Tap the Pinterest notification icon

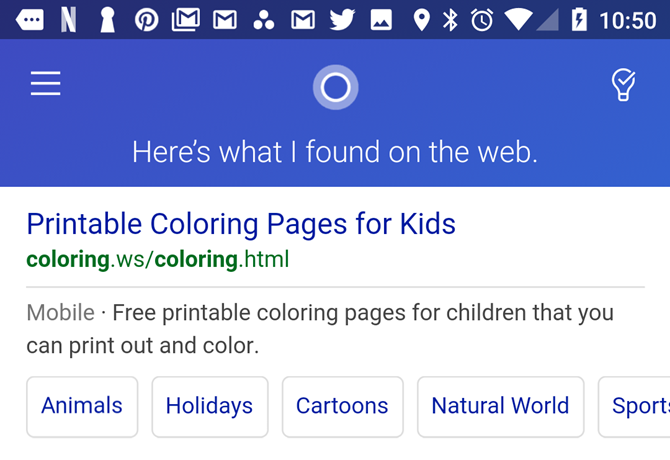point(147,19)
